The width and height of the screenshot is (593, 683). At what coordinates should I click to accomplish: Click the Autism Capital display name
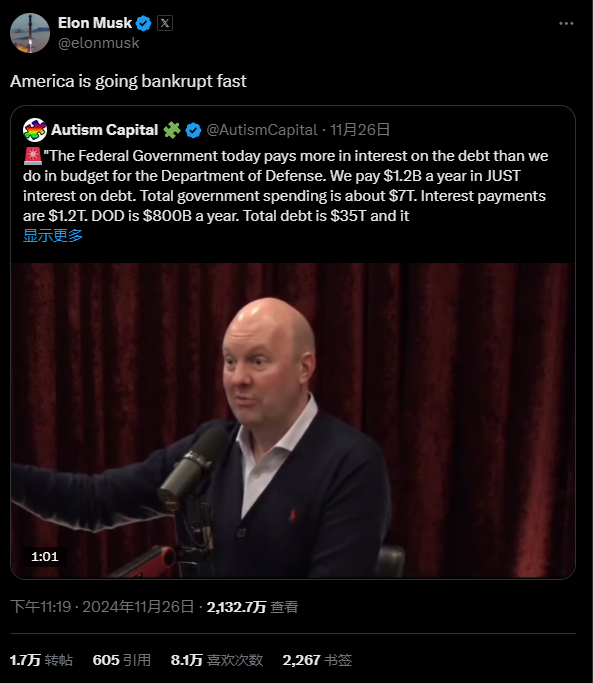pos(105,130)
